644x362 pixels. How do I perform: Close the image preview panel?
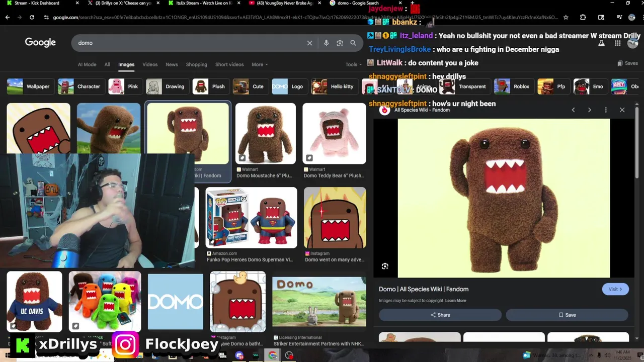coord(622,110)
